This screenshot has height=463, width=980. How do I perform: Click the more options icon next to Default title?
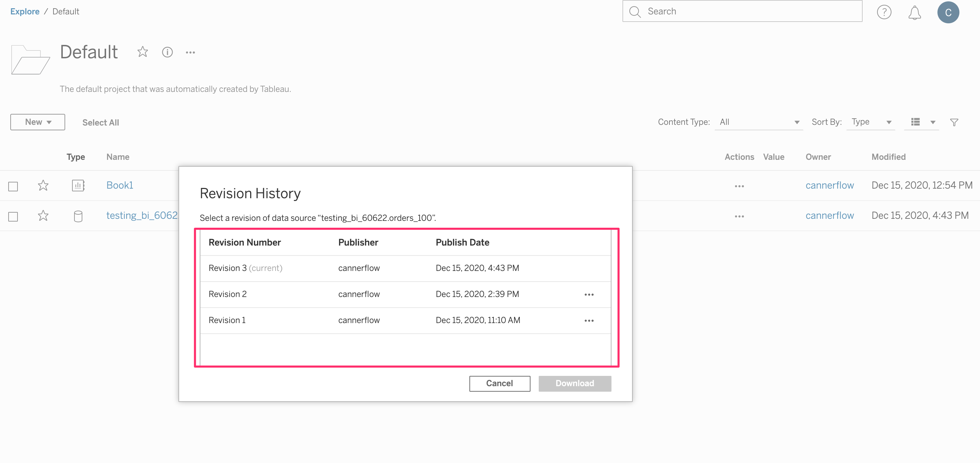190,52
